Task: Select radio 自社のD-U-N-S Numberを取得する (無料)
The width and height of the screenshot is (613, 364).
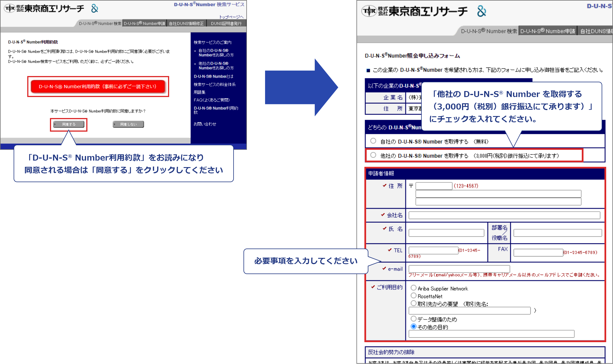Action: 373,141
